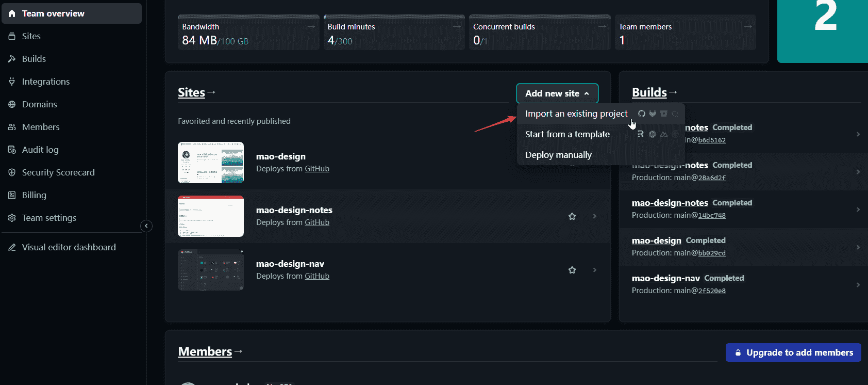
Task: Select Deploy manually option
Action: pyautogui.click(x=558, y=155)
